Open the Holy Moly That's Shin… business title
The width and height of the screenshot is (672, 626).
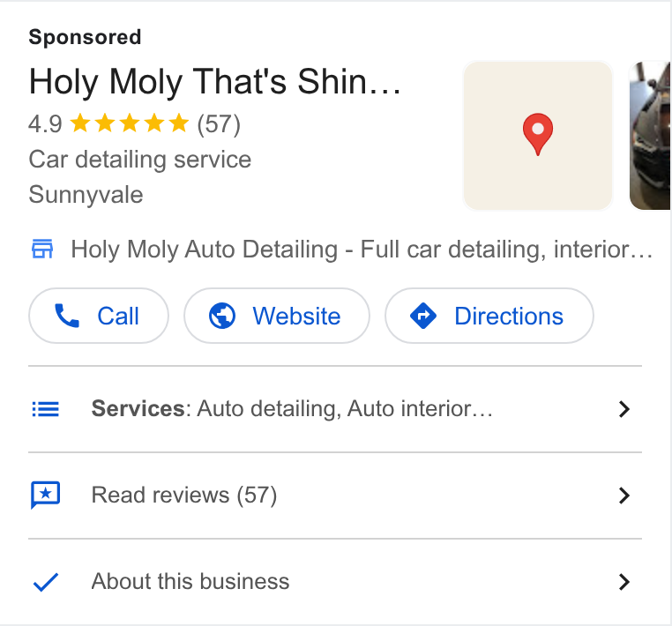214,82
